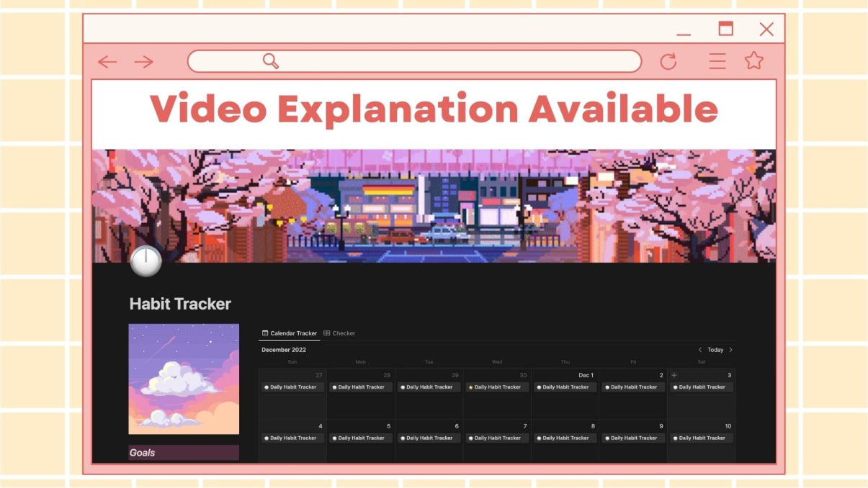Go to next month using right chevron
Image resolution: width=868 pixels, height=488 pixels.
click(730, 350)
